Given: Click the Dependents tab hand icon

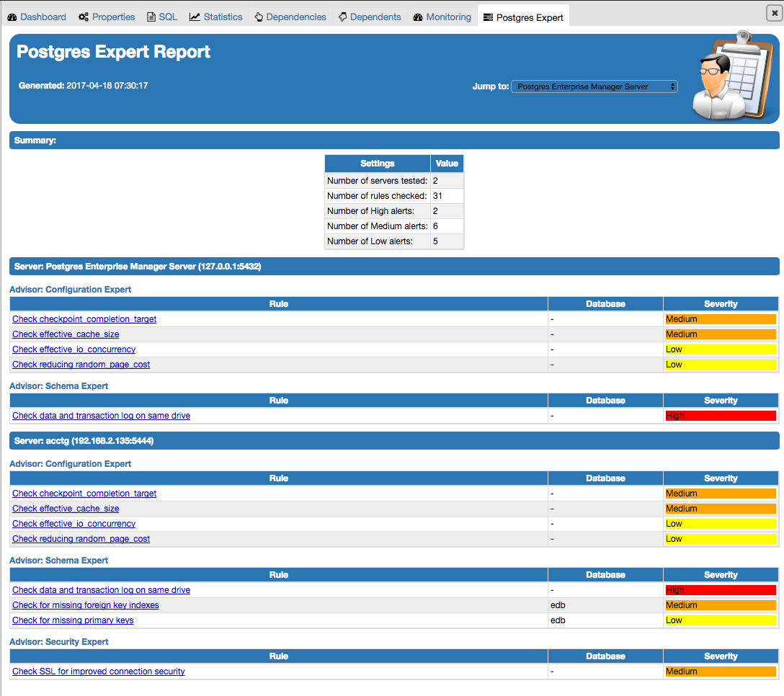Looking at the screenshot, I should (x=342, y=17).
